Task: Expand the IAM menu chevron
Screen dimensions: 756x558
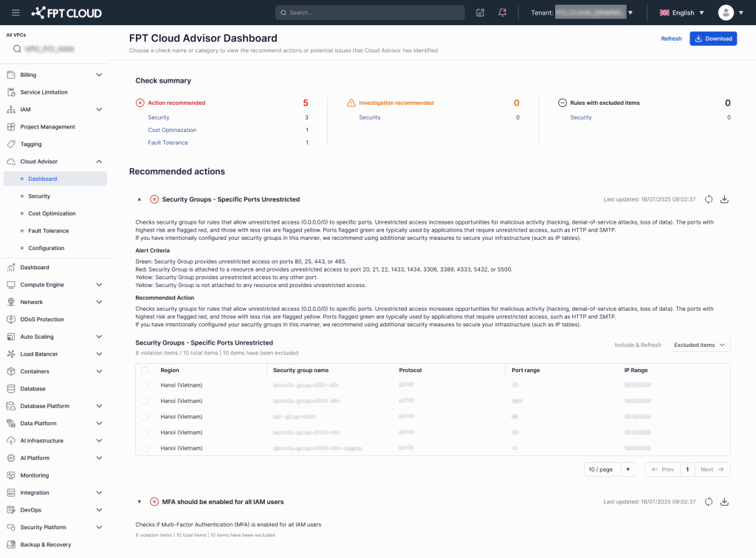Action: (99, 109)
